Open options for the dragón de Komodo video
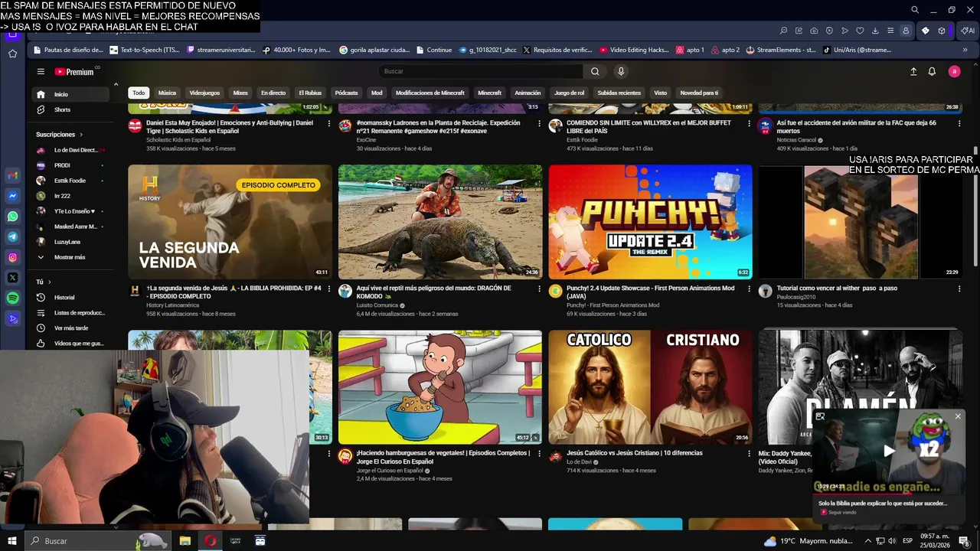Screen dimensions: 980x551 click(x=539, y=289)
